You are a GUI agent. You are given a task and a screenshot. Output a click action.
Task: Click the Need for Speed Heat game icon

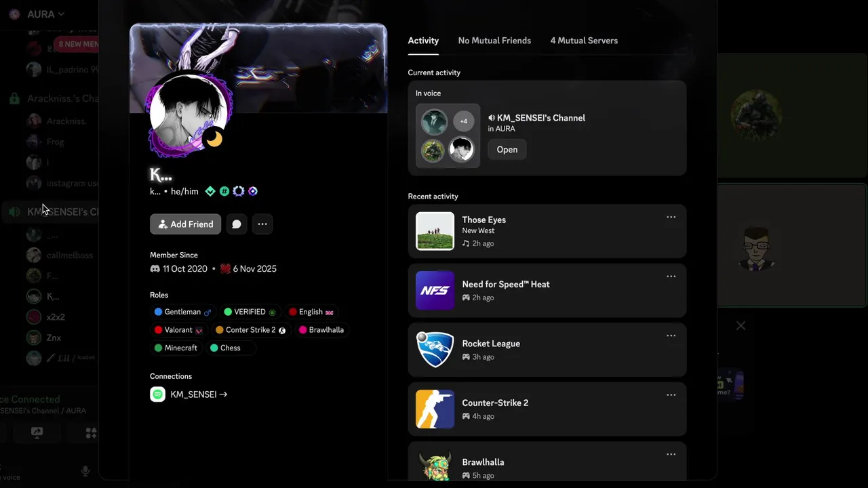pos(435,290)
